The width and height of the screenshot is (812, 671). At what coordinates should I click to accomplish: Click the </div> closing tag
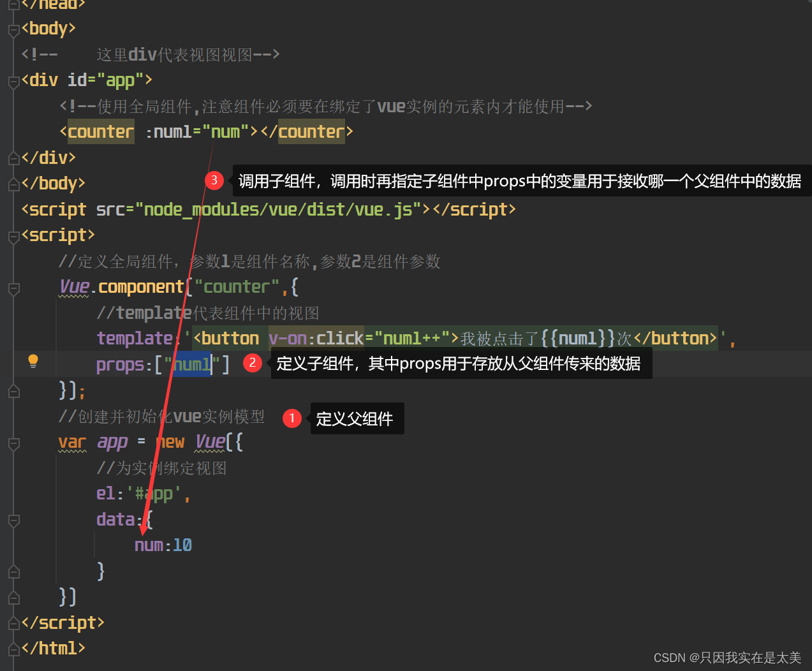tap(48, 158)
